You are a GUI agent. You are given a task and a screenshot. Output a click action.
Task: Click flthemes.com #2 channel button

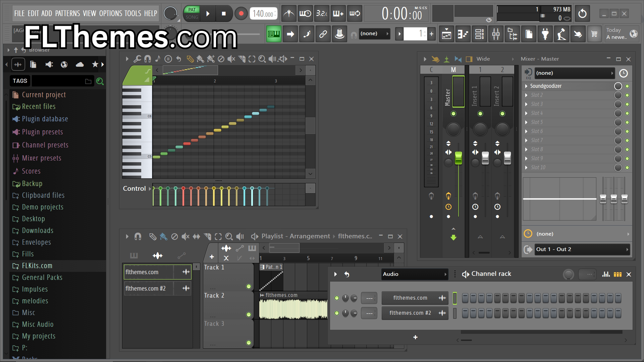[415, 313]
